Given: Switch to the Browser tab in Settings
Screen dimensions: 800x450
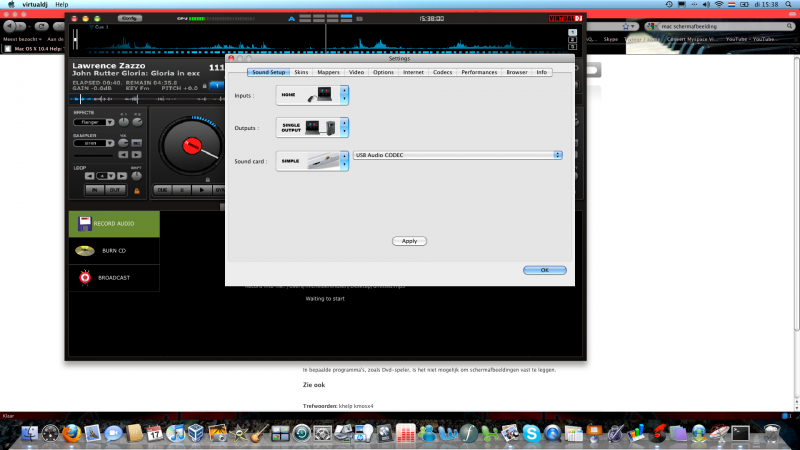Looking at the screenshot, I should click(517, 72).
